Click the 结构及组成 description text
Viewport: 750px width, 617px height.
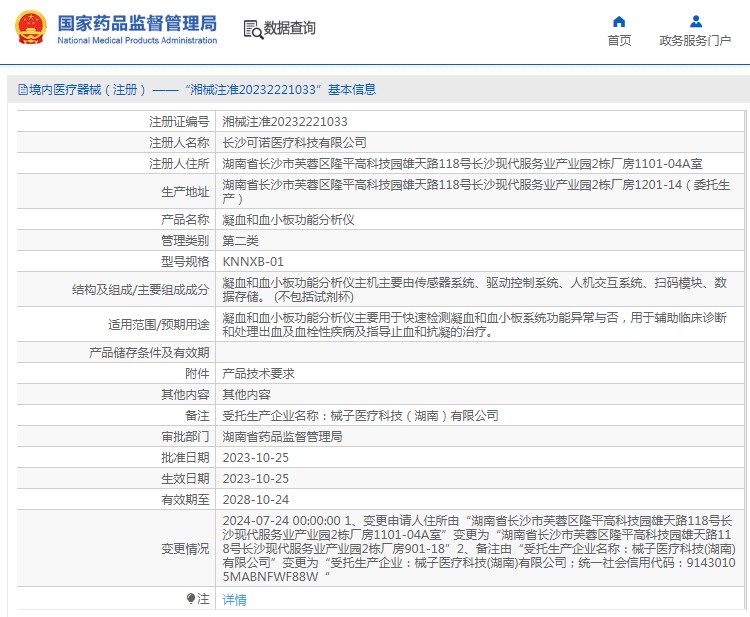(474, 289)
